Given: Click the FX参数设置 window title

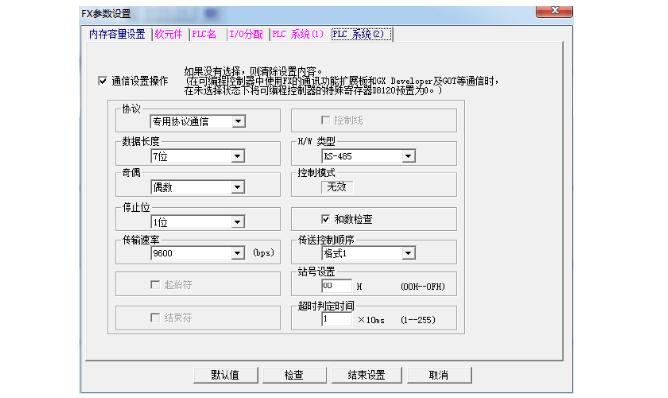Looking at the screenshot, I should pos(106,14).
